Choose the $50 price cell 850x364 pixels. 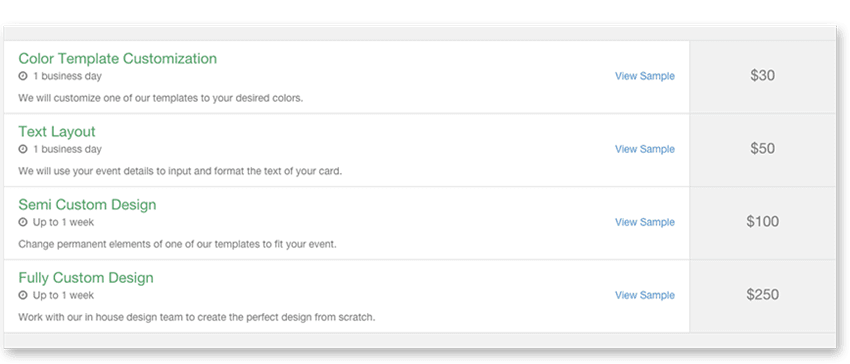click(x=762, y=150)
